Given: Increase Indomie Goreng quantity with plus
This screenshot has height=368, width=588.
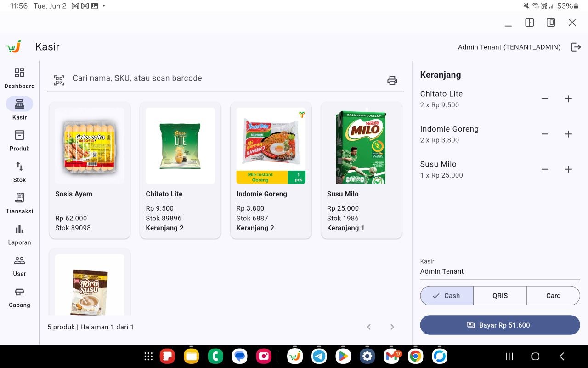Looking at the screenshot, I should point(568,134).
